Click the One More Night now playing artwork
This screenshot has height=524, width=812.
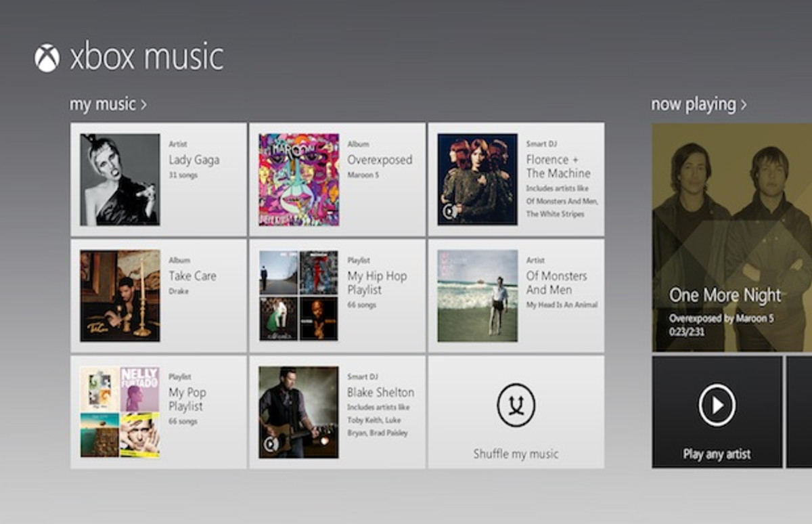[732, 237]
